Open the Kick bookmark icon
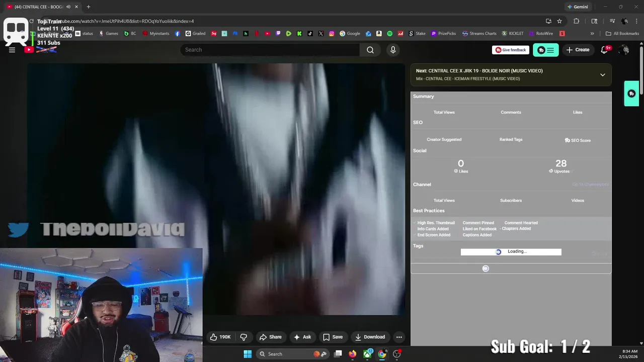Image resolution: width=644 pixels, height=362 pixels. click(299, 34)
